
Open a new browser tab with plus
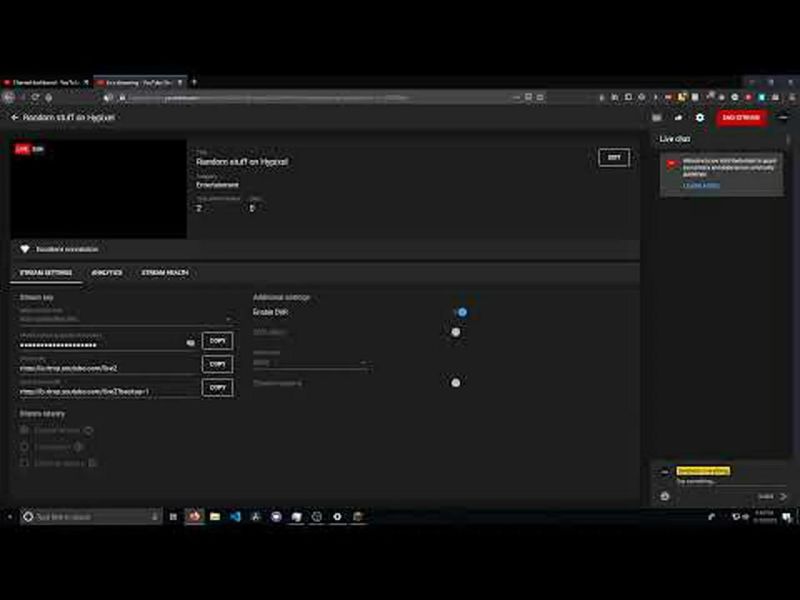point(194,82)
